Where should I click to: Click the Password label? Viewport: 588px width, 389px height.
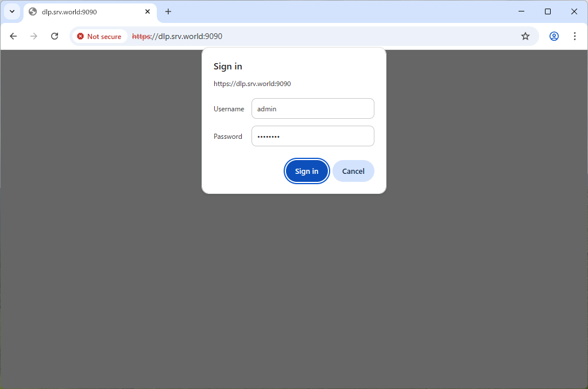[227, 137]
